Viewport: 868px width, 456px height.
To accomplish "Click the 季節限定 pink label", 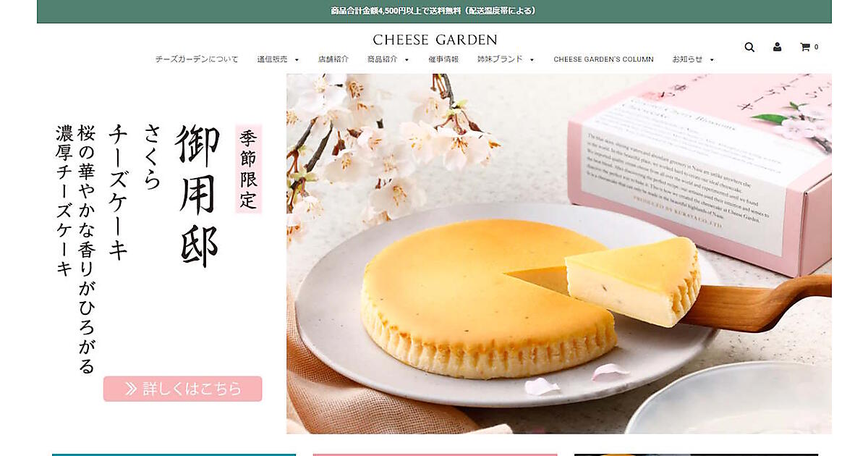I will (x=249, y=169).
